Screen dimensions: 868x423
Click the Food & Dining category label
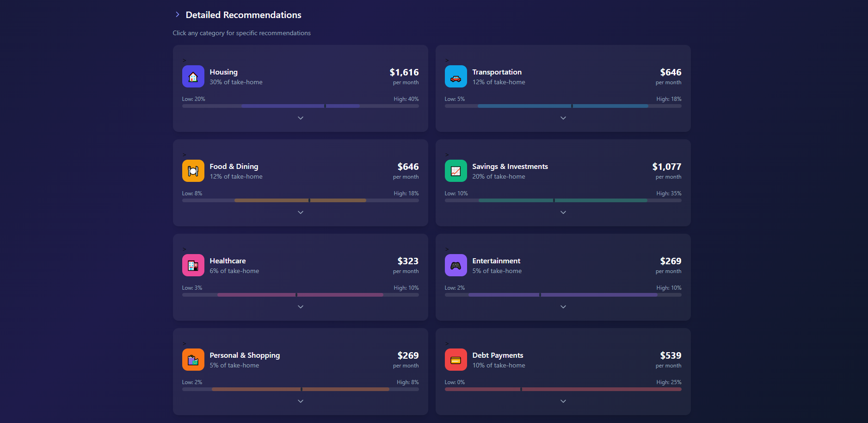click(234, 166)
